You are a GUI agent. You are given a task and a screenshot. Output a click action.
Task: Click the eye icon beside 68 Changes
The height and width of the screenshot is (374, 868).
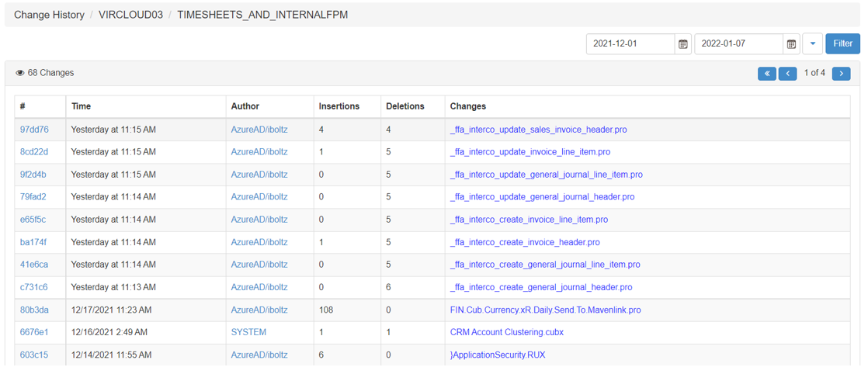click(20, 74)
